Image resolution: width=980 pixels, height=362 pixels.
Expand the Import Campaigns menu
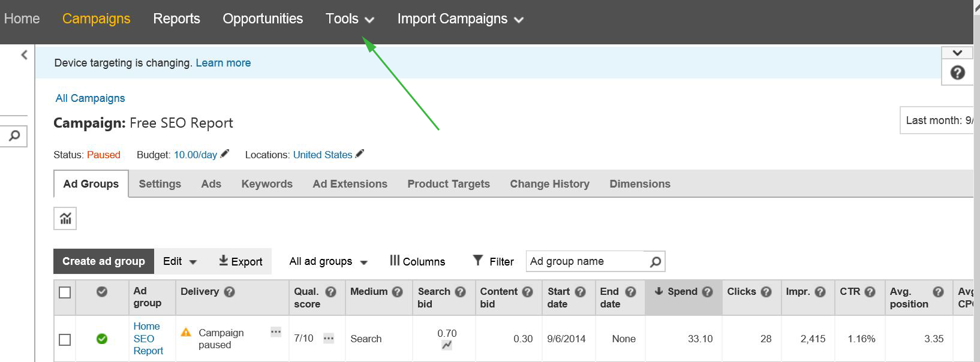461,19
